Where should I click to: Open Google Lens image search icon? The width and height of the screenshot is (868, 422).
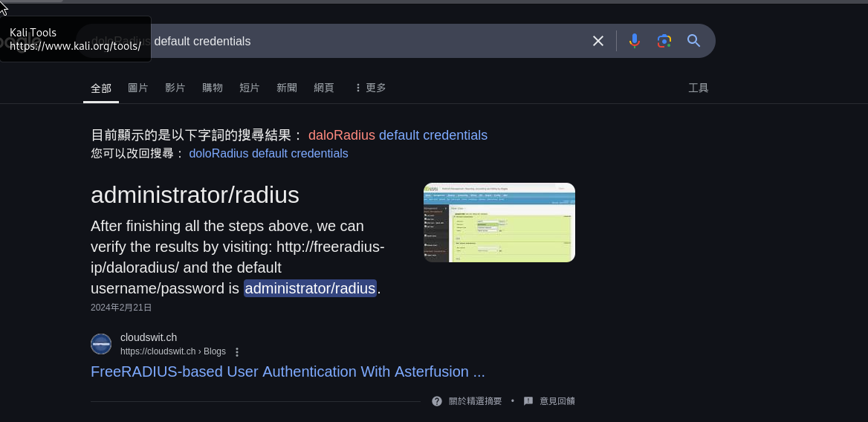click(x=664, y=41)
